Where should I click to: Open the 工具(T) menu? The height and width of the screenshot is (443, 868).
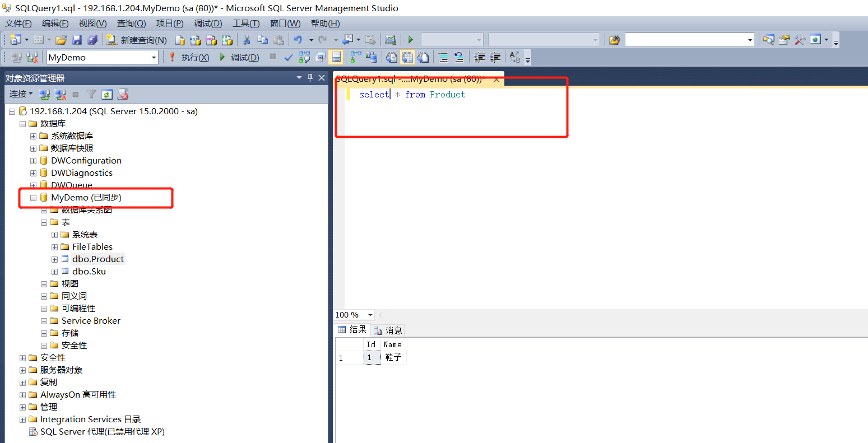click(x=246, y=23)
